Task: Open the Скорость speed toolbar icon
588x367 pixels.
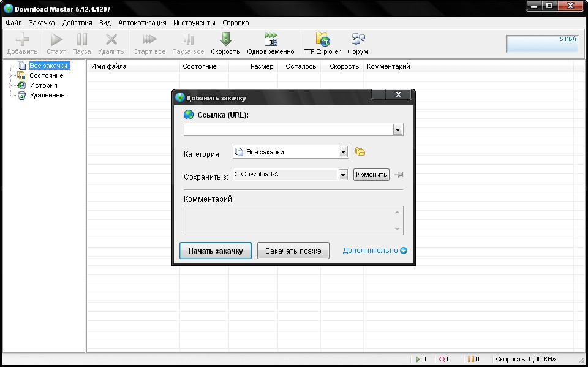Action: point(226,39)
